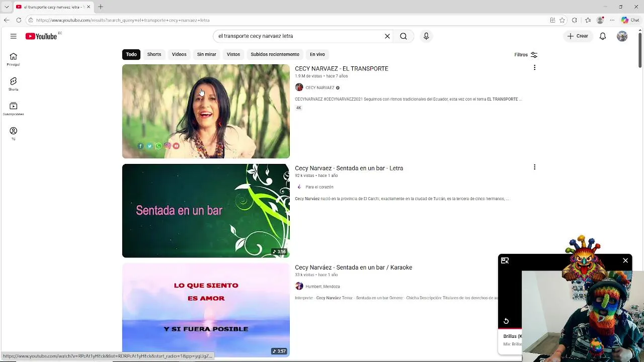Select the Subidos recientemente chip
The image size is (644, 362).
[275, 54]
